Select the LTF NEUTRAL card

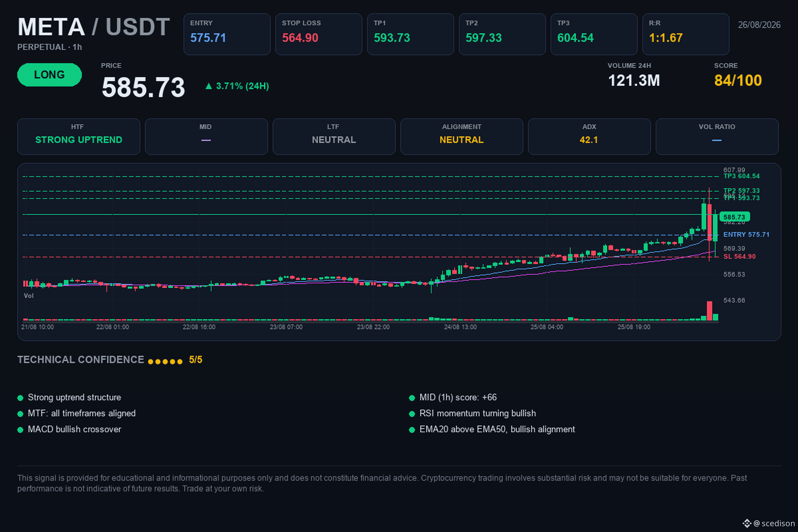(334, 137)
